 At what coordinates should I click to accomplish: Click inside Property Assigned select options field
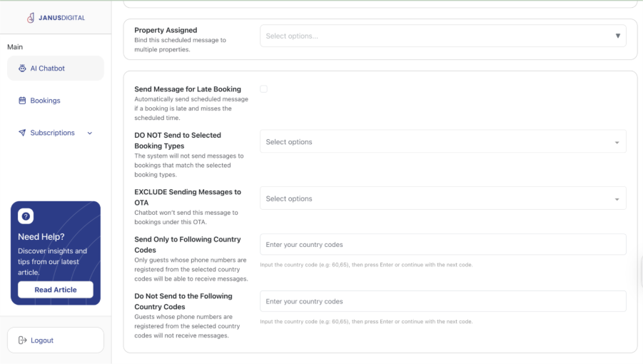428,36
